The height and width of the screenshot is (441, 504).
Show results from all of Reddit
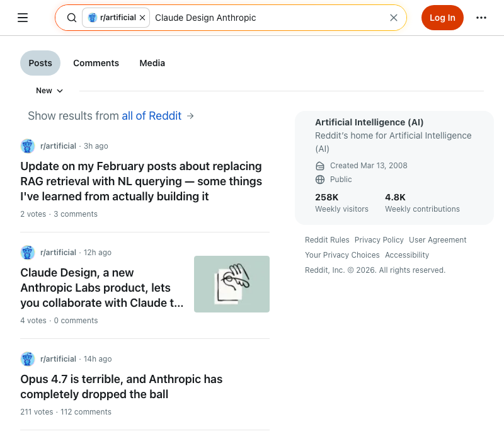(x=152, y=116)
